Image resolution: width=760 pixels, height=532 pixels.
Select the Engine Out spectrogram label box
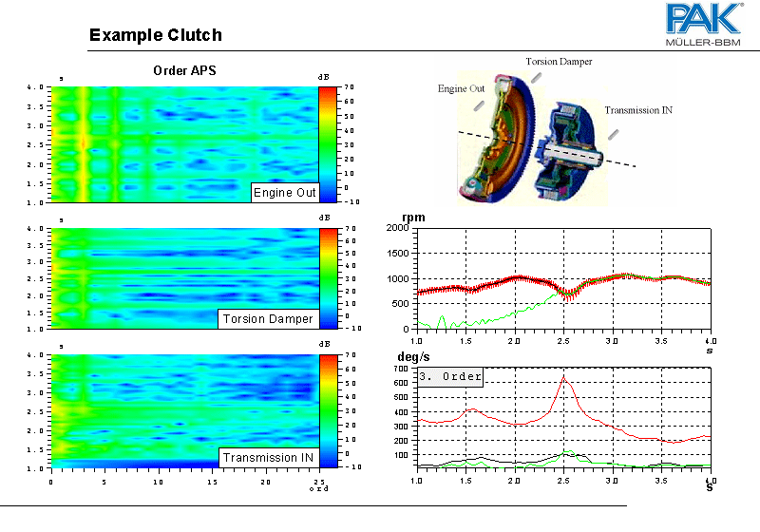[x=284, y=193]
